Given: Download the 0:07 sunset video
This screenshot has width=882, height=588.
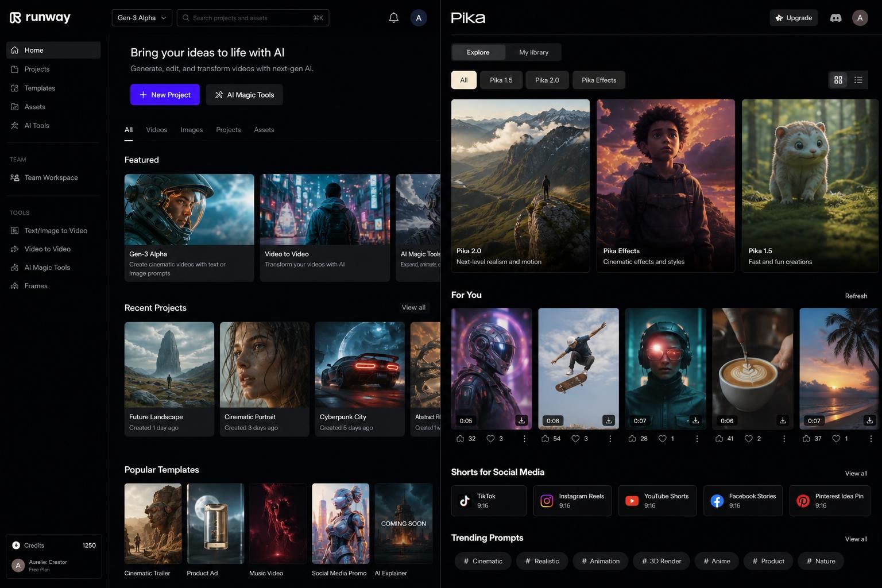Looking at the screenshot, I should coord(870,420).
